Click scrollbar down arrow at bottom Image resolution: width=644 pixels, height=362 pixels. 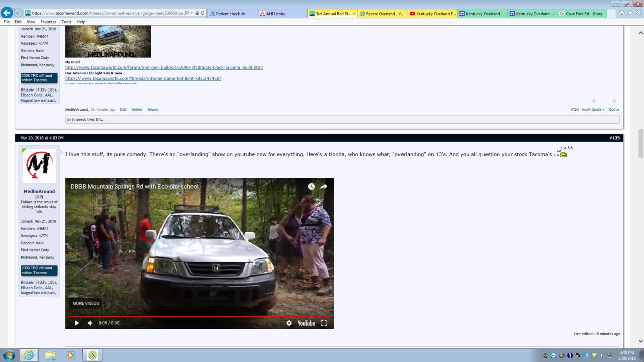coord(640,341)
